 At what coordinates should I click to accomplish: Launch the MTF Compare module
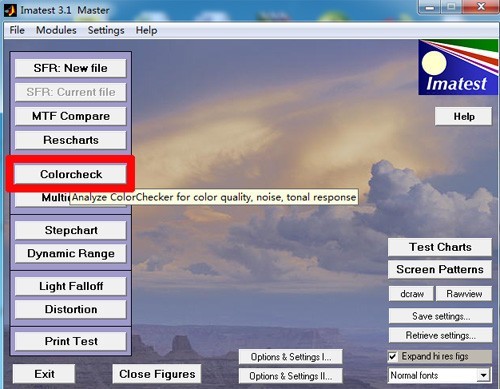click(x=71, y=116)
